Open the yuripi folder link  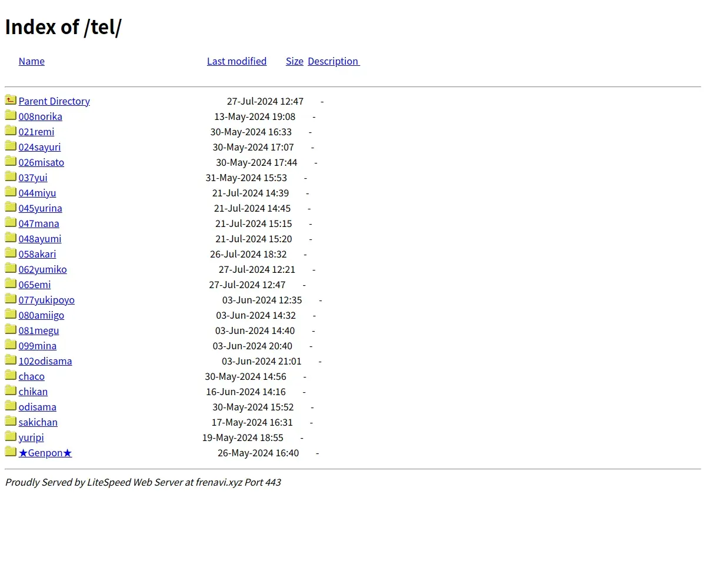31,437
